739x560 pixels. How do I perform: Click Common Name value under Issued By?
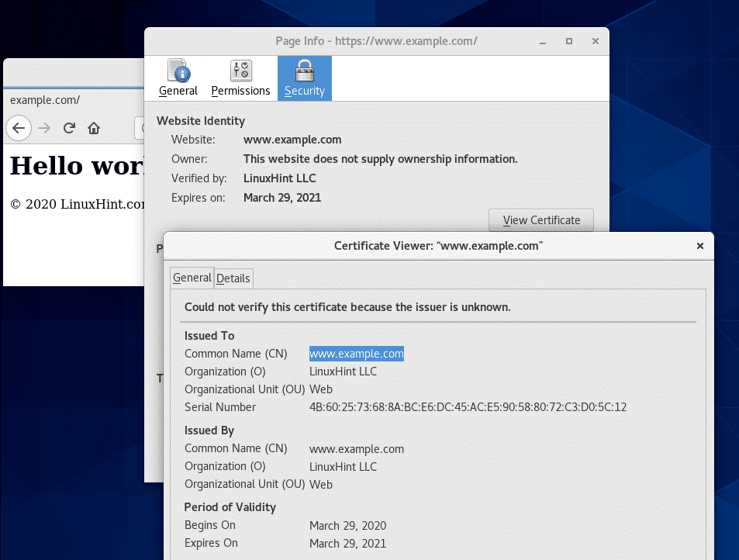[357, 448]
